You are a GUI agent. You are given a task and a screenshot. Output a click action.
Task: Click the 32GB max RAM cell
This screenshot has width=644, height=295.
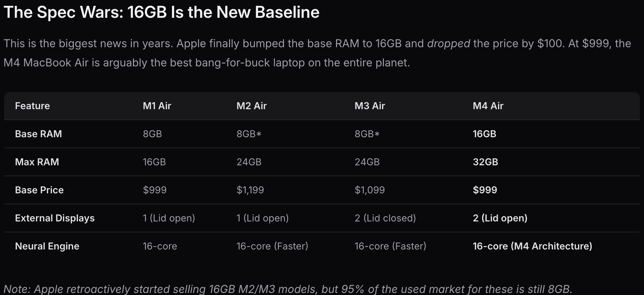pyautogui.click(x=485, y=162)
